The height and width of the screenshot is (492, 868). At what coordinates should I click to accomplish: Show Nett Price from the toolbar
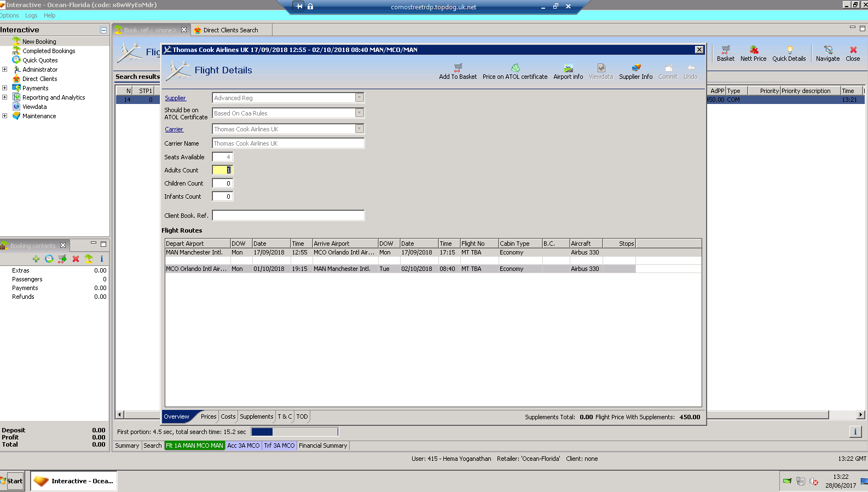754,54
